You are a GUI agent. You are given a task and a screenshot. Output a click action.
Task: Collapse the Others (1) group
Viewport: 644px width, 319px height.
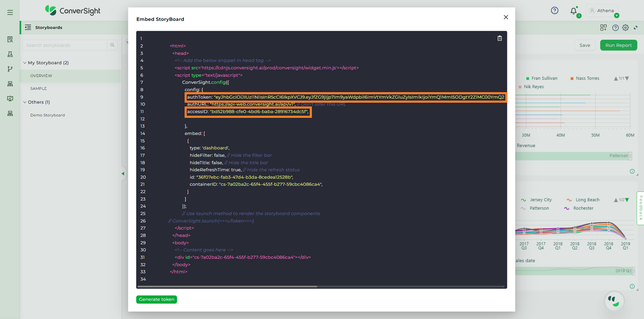[25, 102]
